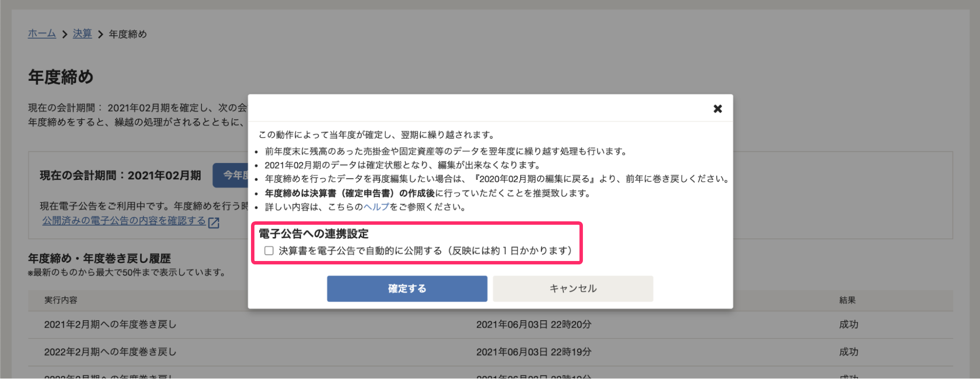This screenshot has width=980, height=379.
Task: Click the キャンセル button
Action: point(573,288)
